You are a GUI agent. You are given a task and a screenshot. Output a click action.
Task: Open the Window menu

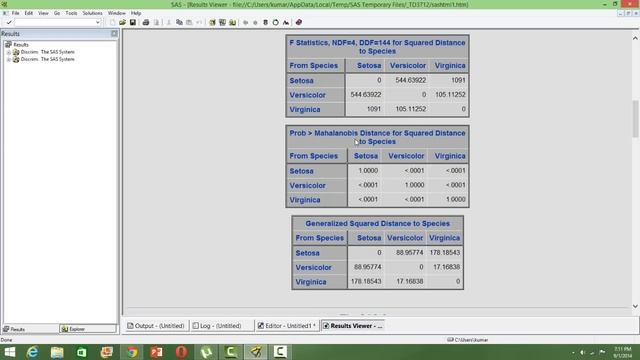(x=117, y=13)
